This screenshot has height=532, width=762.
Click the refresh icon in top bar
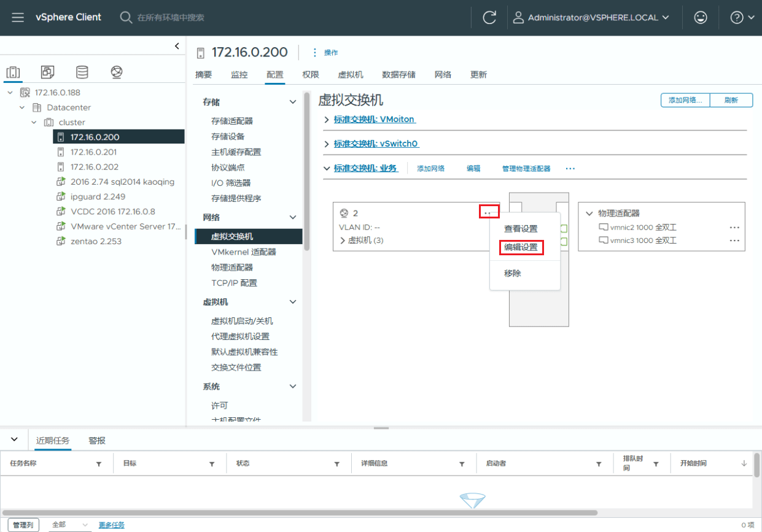coord(489,17)
